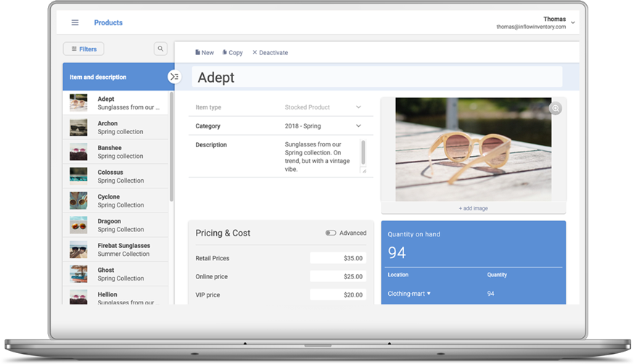Click the Colossus product thumbnail
Screen dimensions: 634x364
tap(78, 176)
